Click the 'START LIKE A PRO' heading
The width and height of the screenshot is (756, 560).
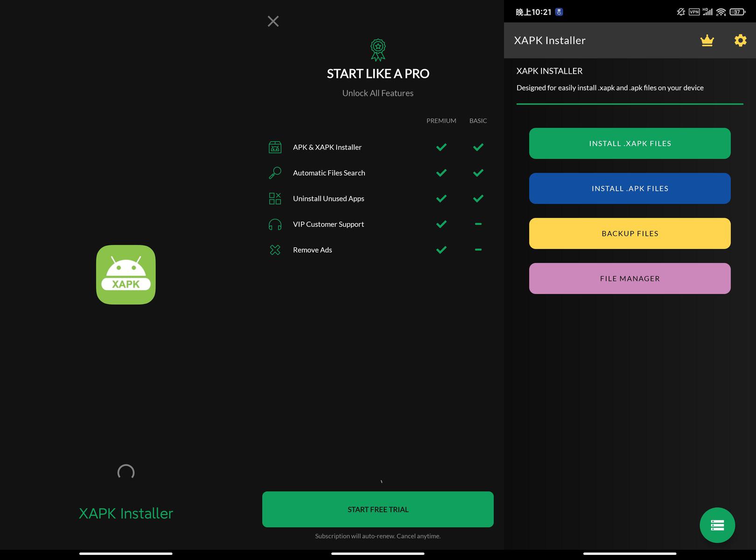click(378, 74)
